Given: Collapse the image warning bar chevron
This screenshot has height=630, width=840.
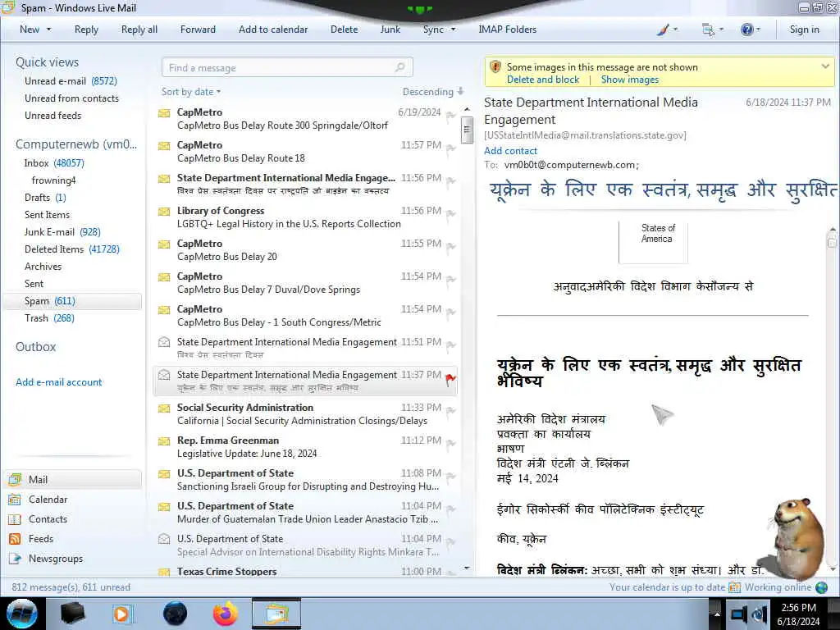Looking at the screenshot, I should tap(825, 66).
